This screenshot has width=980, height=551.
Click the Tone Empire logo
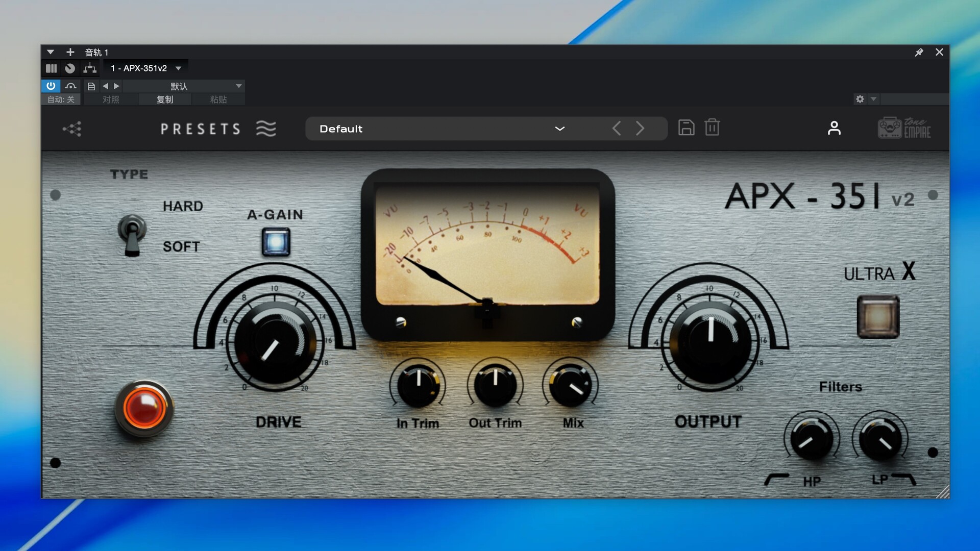click(904, 128)
